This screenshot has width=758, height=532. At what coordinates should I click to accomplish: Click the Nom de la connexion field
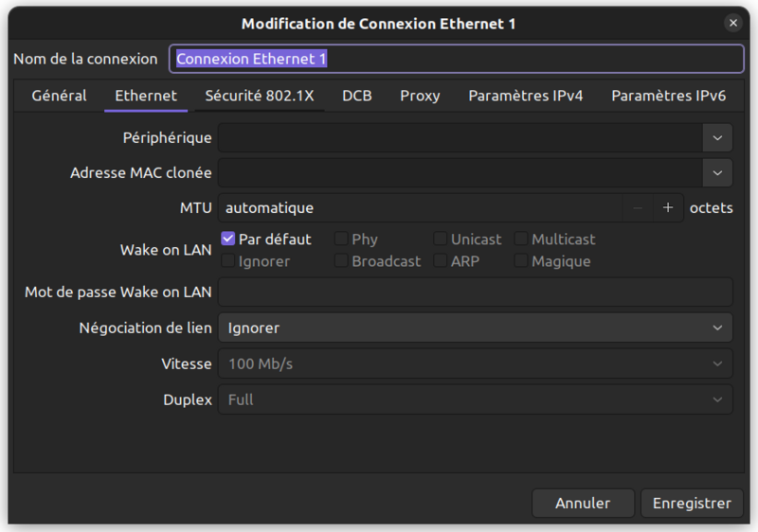(456, 59)
